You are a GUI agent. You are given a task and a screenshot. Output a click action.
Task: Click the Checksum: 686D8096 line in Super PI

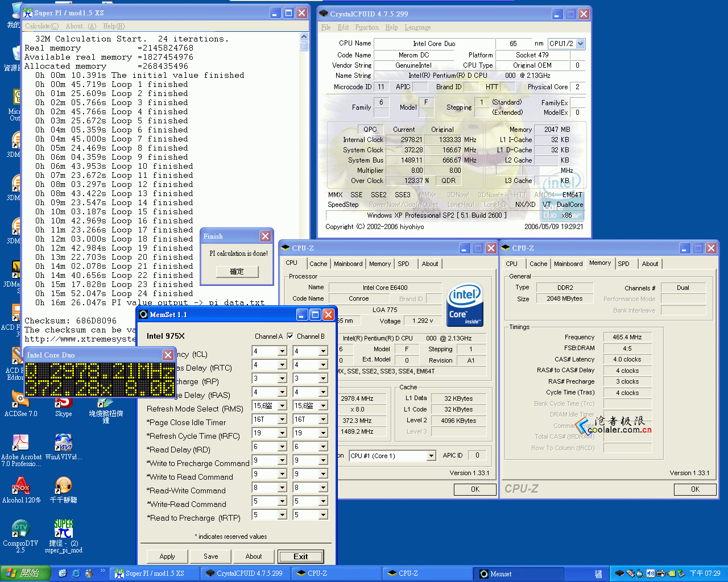coord(71,321)
